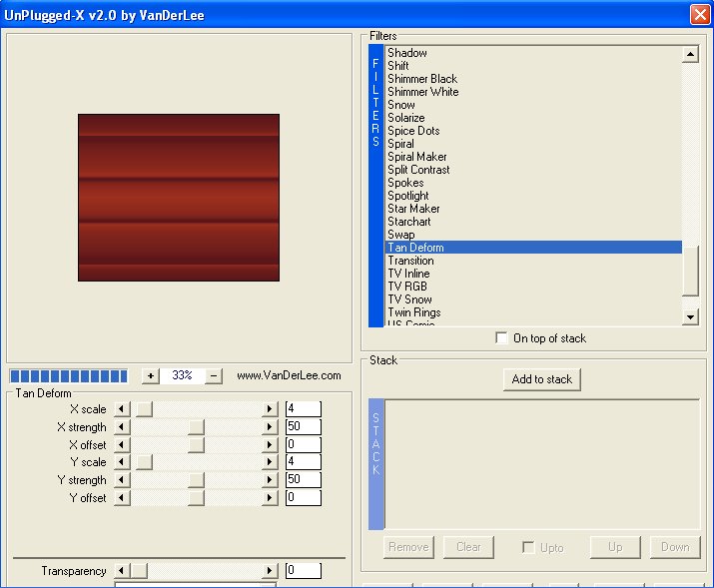Select the Shimmer White filter

click(x=533, y=92)
